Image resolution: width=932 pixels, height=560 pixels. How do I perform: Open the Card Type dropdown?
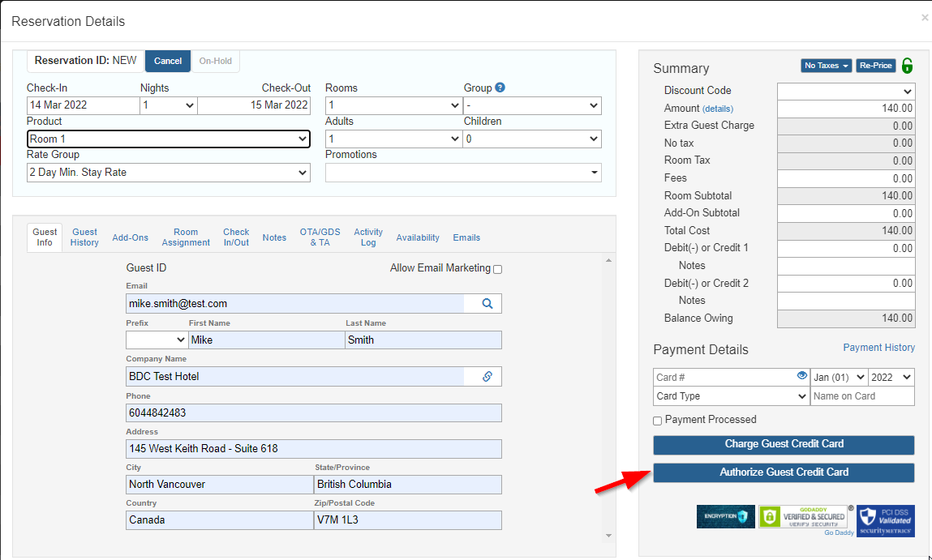[731, 396]
